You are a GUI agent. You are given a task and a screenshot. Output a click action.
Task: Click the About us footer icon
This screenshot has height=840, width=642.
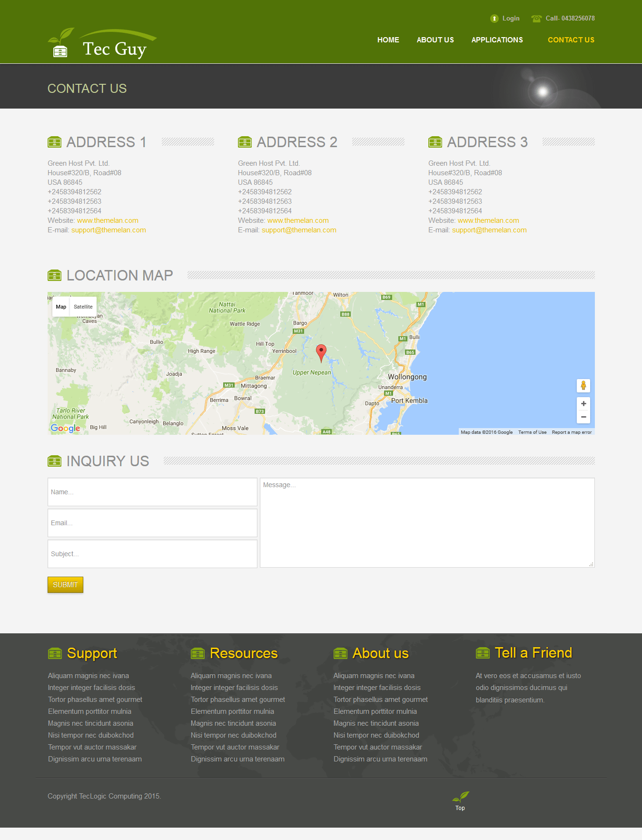341,653
